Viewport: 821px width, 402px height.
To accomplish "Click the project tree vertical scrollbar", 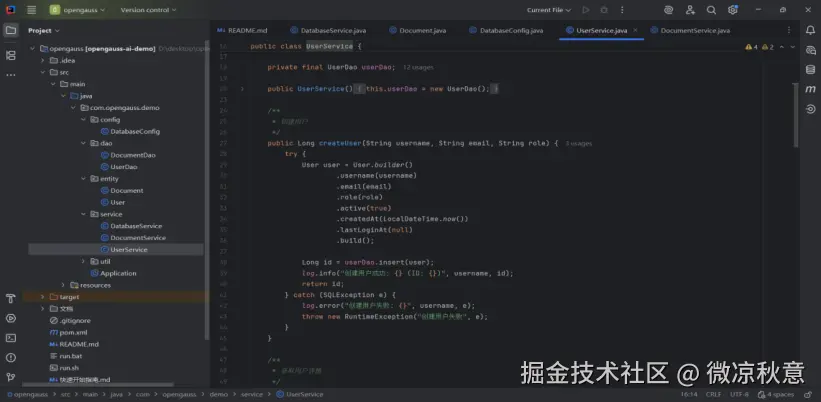I will click(207, 191).
